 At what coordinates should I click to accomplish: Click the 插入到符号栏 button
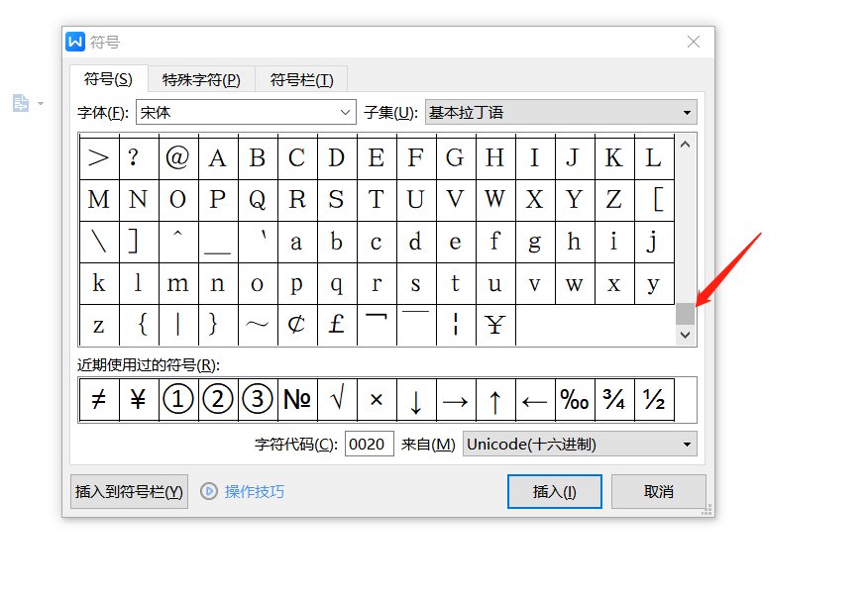click(x=128, y=491)
